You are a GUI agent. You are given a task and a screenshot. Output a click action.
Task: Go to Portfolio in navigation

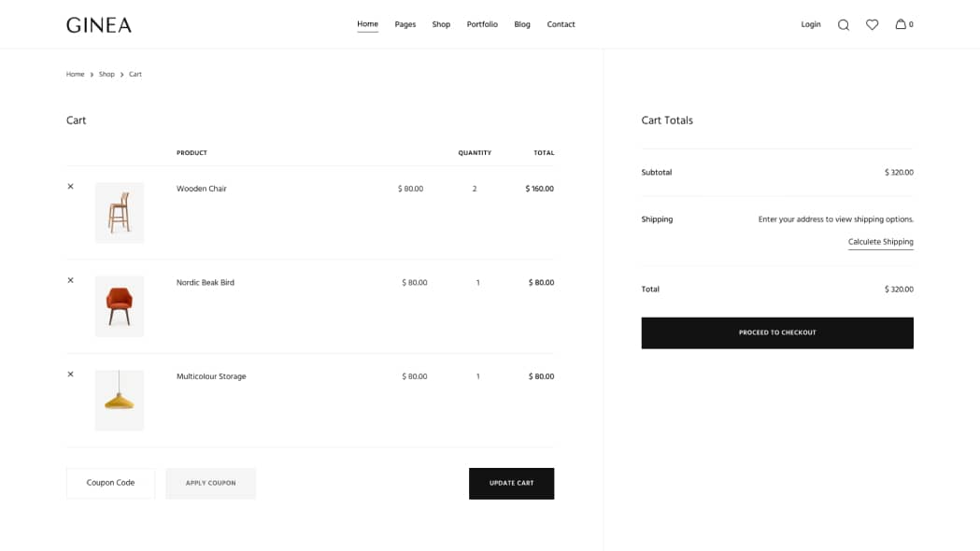click(x=482, y=24)
